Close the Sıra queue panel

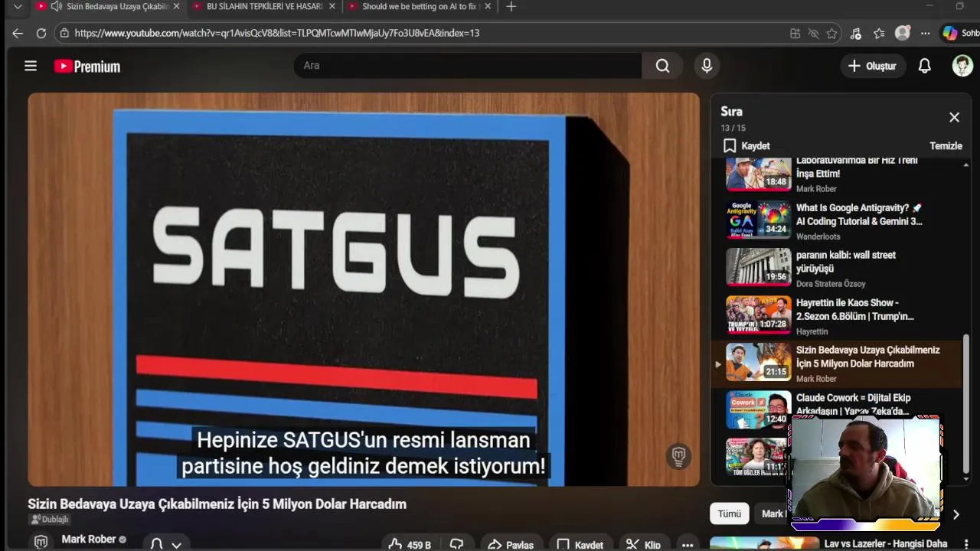coord(954,117)
